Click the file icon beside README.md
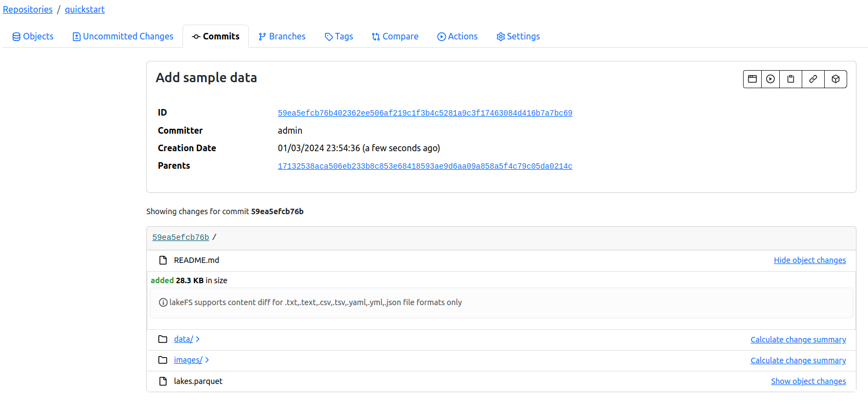Screen dimensions: 868x407 (163, 260)
